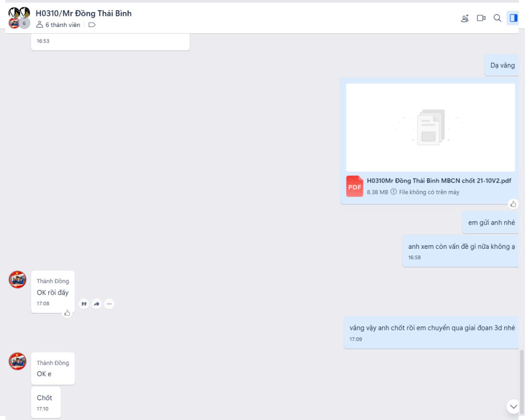This screenshot has height=420, width=525.
Task: Open H0310Mr Đồng Thái Bình MBCN PDF link
Action: coord(439,181)
